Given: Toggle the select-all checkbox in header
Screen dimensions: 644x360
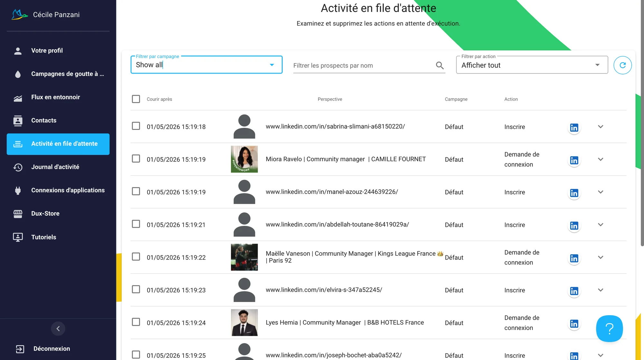Looking at the screenshot, I should click(x=136, y=99).
